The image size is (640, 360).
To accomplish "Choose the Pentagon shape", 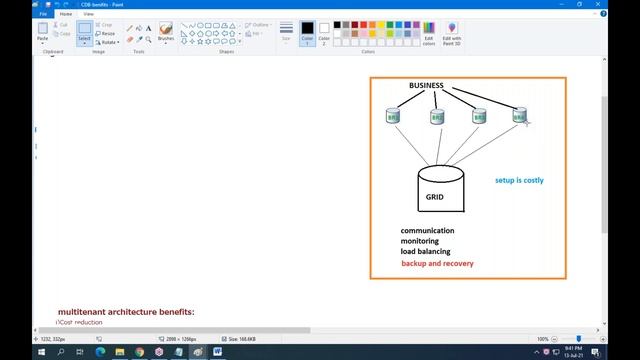I will (200, 33).
